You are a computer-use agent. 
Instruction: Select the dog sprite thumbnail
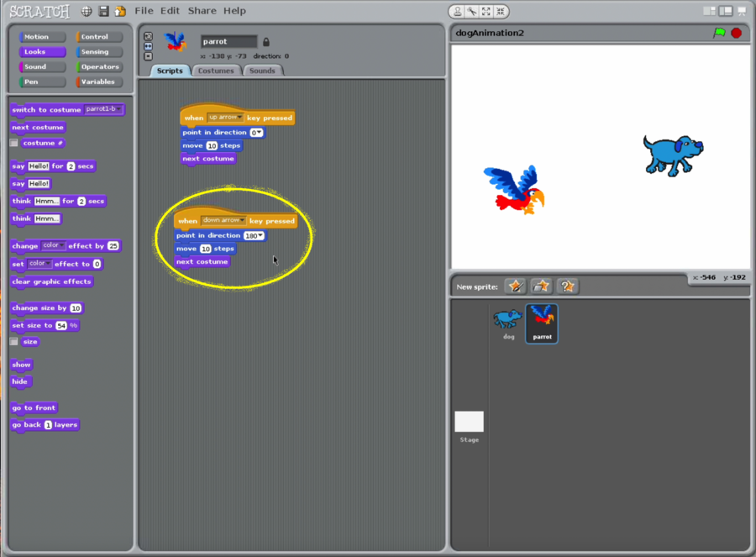pyautogui.click(x=507, y=320)
